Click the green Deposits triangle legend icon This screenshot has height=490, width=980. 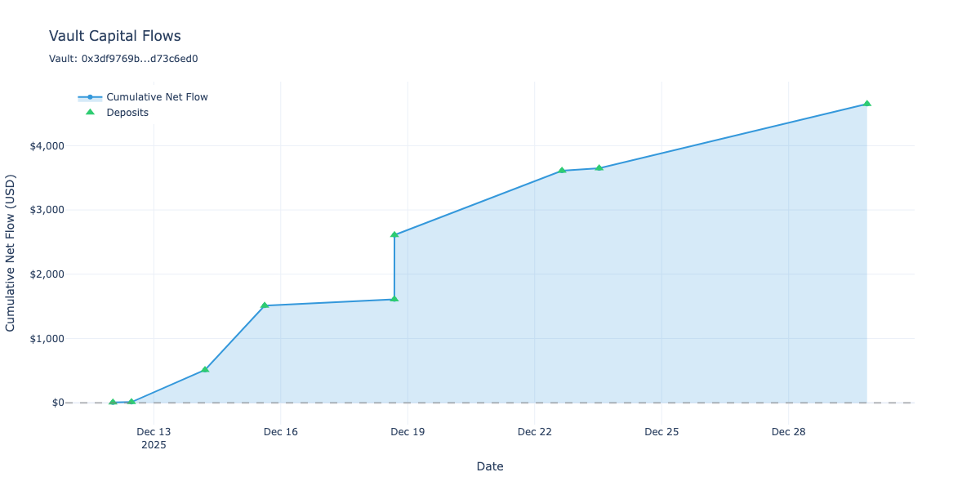point(91,113)
